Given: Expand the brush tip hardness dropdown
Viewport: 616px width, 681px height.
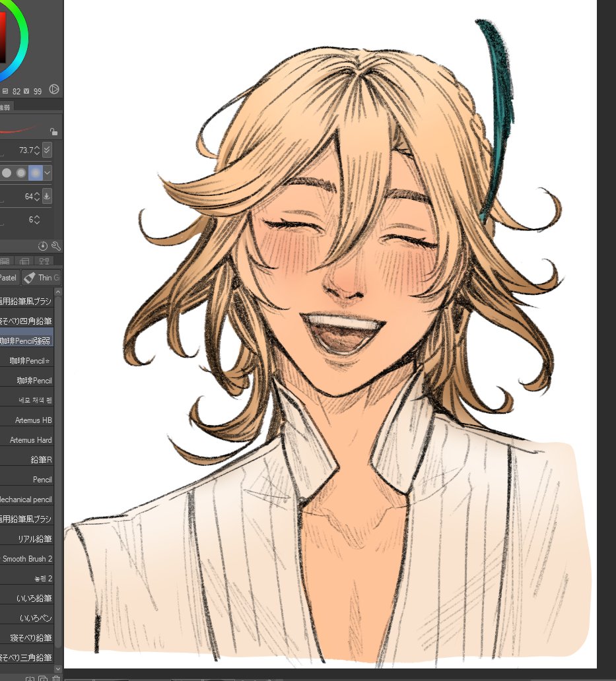Looking at the screenshot, I should point(47,173).
